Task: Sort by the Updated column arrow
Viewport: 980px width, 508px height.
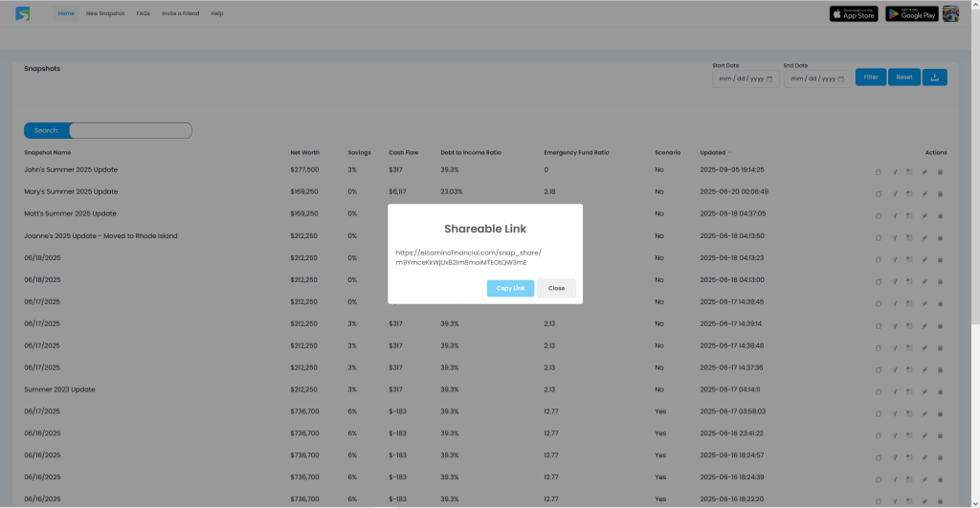Action: point(730,152)
